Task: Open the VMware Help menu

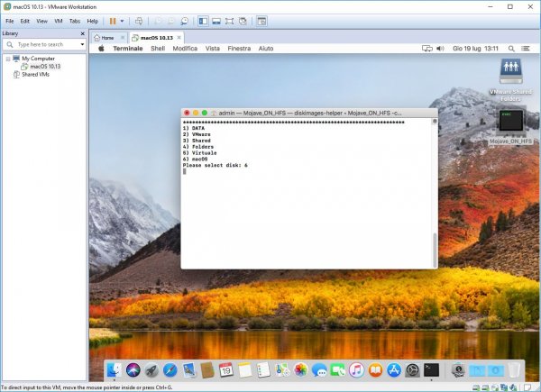Action: (x=93, y=21)
